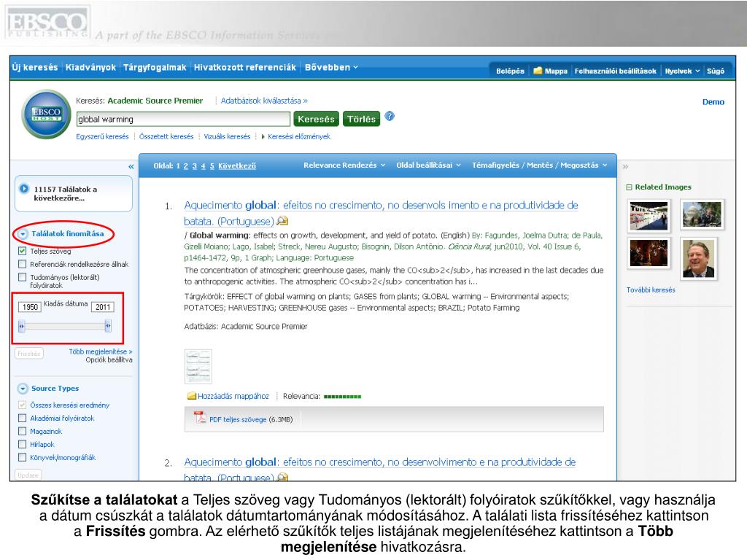747x560 pixels.
Task: Click the global warming search field
Action: [x=183, y=119]
